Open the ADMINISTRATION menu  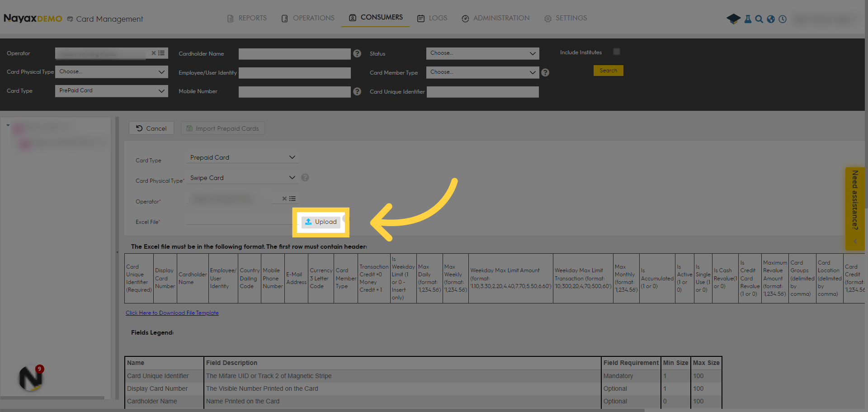pyautogui.click(x=495, y=18)
